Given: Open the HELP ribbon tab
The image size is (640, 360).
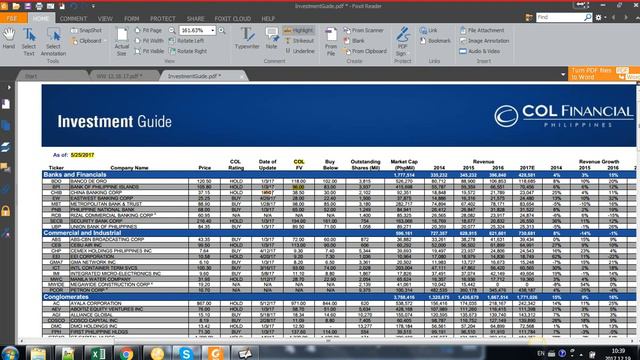Looking at the screenshot, I should click(x=268, y=18).
